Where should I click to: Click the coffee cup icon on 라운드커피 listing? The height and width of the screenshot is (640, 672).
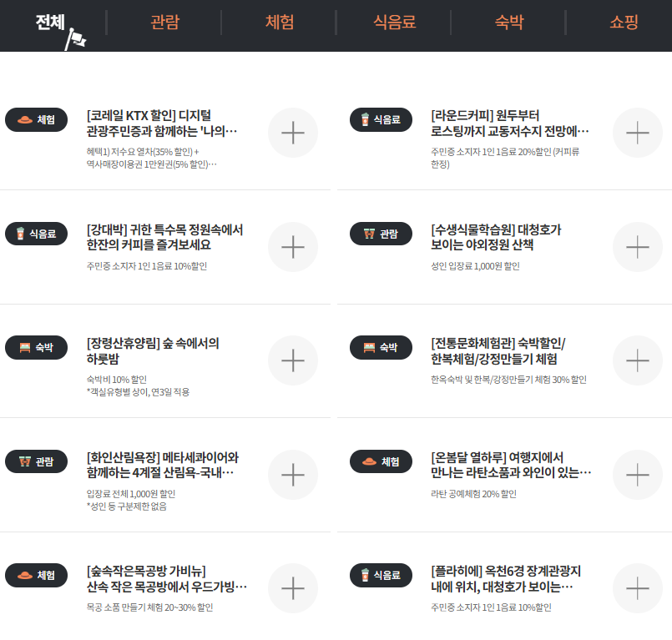pos(366,118)
